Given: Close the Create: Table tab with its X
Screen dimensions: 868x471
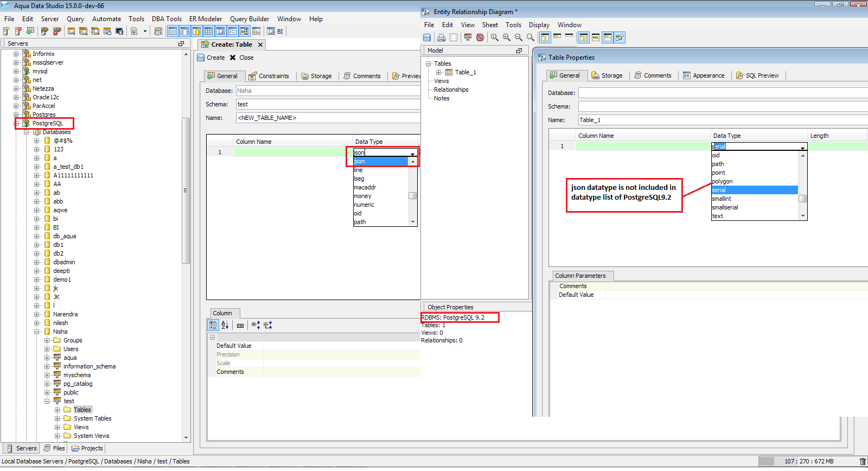Looking at the screenshot, I should (x=260, y=45).
